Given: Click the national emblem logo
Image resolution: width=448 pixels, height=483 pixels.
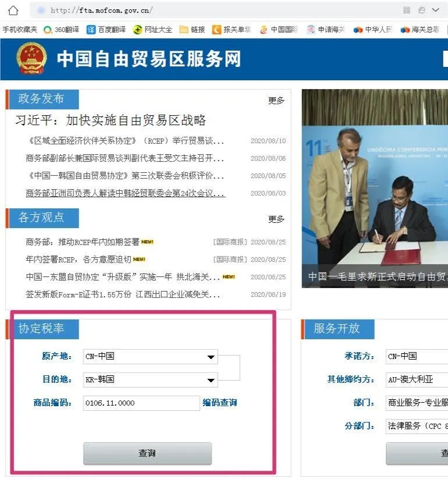Looking at the screenshot, I should [31, 59].
